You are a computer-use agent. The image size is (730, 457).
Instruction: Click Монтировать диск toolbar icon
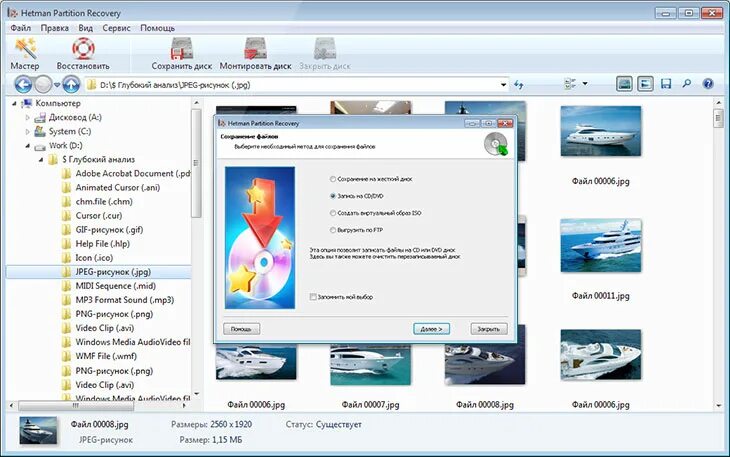click(255, 48)
